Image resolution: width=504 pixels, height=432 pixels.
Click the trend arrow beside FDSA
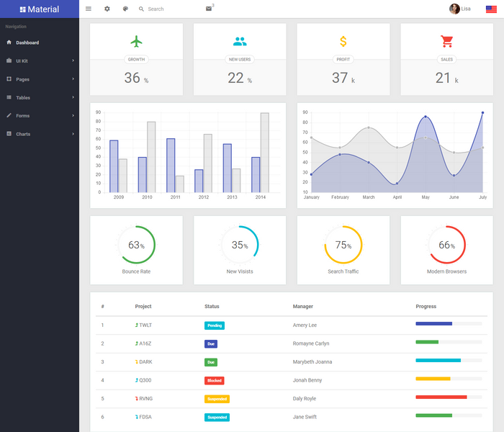coord(137,417)
